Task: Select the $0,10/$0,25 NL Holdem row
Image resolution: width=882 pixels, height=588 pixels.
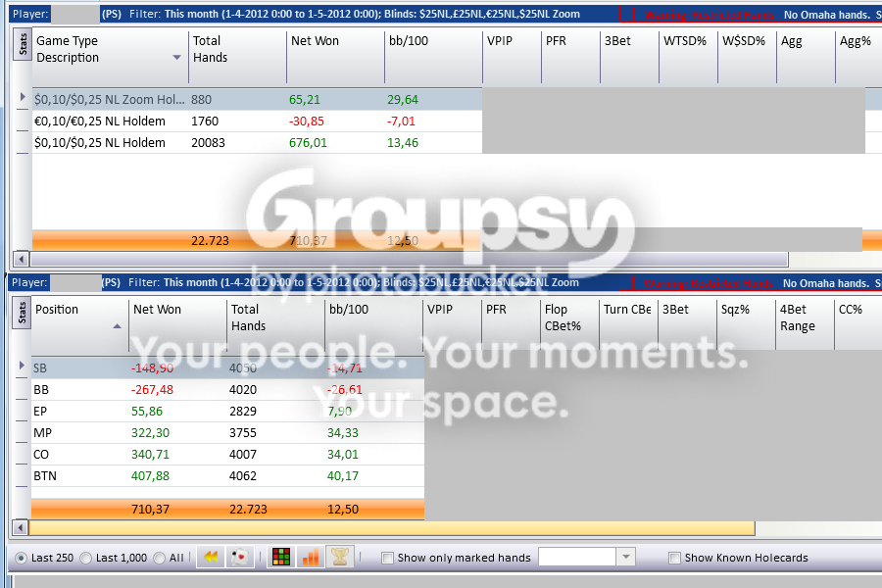Action: pos(257,142)
